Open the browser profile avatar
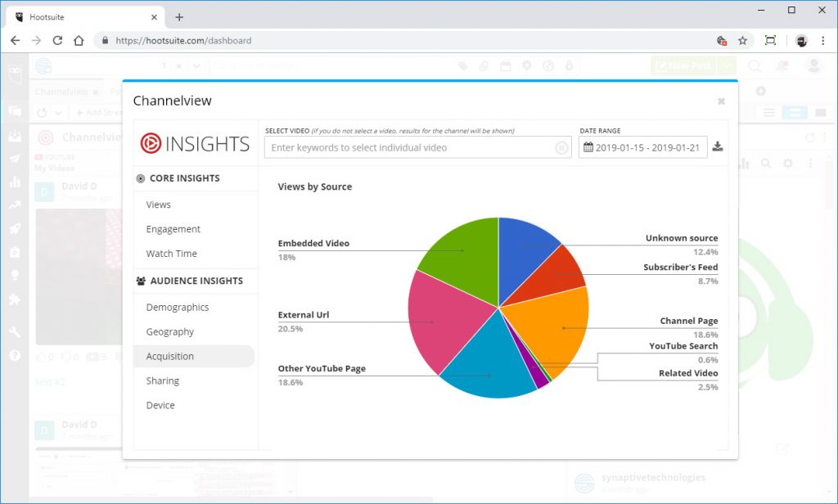Viewport: 838px width, 504px height. pyautogui.click(x=801, y=41)
